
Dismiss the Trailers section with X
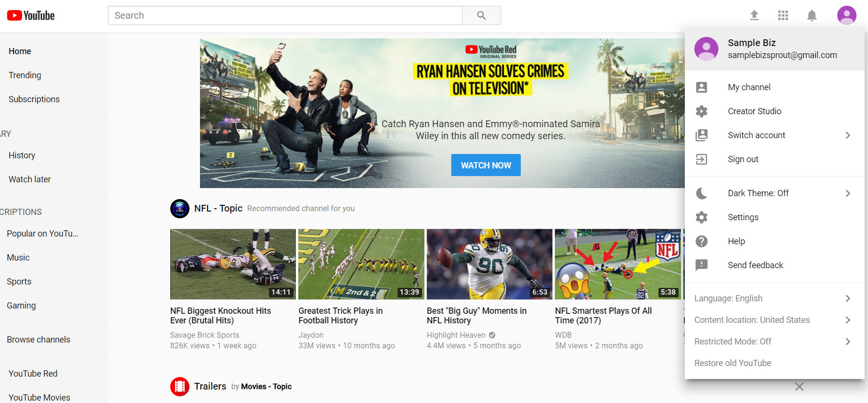pyautogui.click(x=799, y=387)
